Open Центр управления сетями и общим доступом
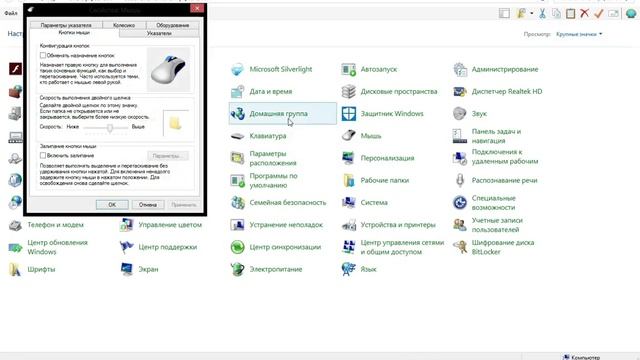640x360 pixels. coord(402,247)
